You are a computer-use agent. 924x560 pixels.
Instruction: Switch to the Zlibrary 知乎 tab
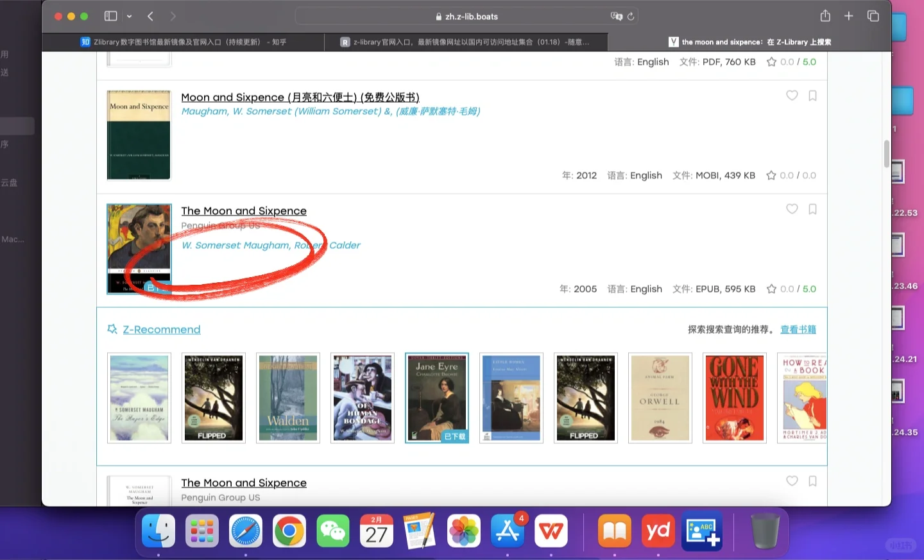(x=184, y=42)
